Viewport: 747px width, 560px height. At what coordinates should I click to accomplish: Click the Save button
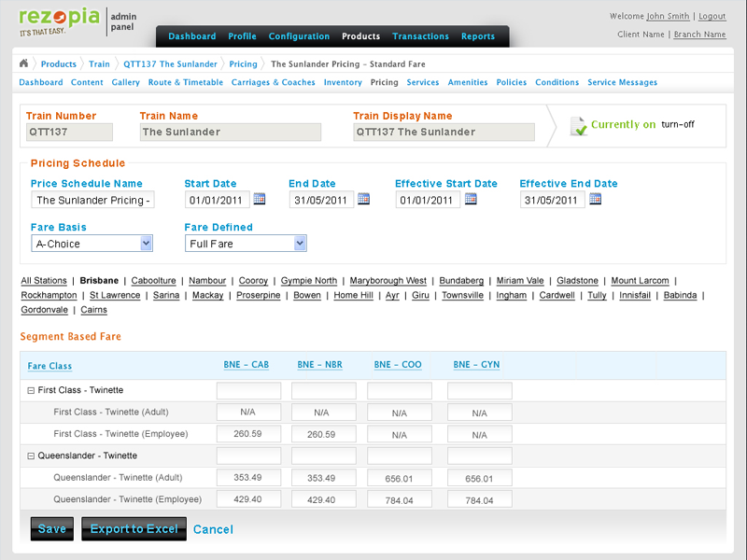51,528
